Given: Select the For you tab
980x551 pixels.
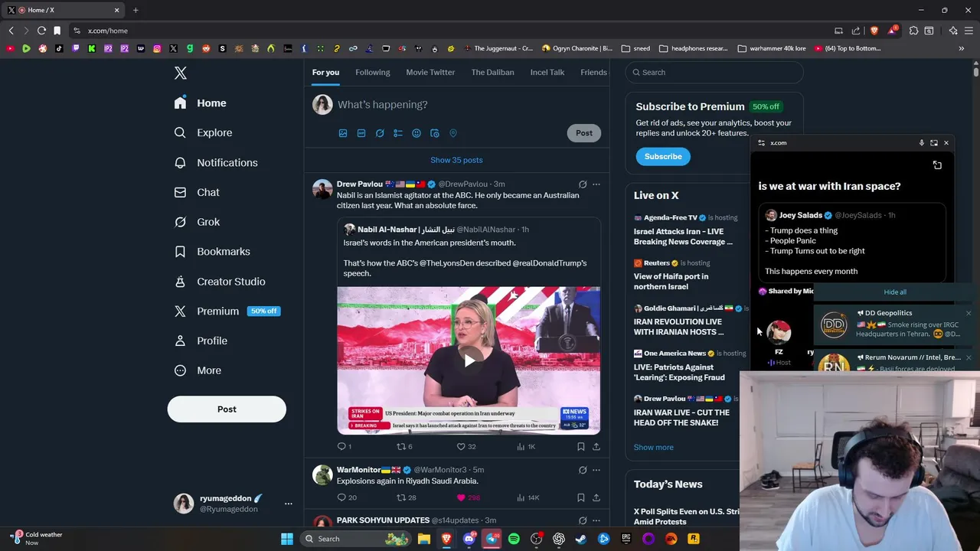Looking at the screenshot, I should [325, 72].
